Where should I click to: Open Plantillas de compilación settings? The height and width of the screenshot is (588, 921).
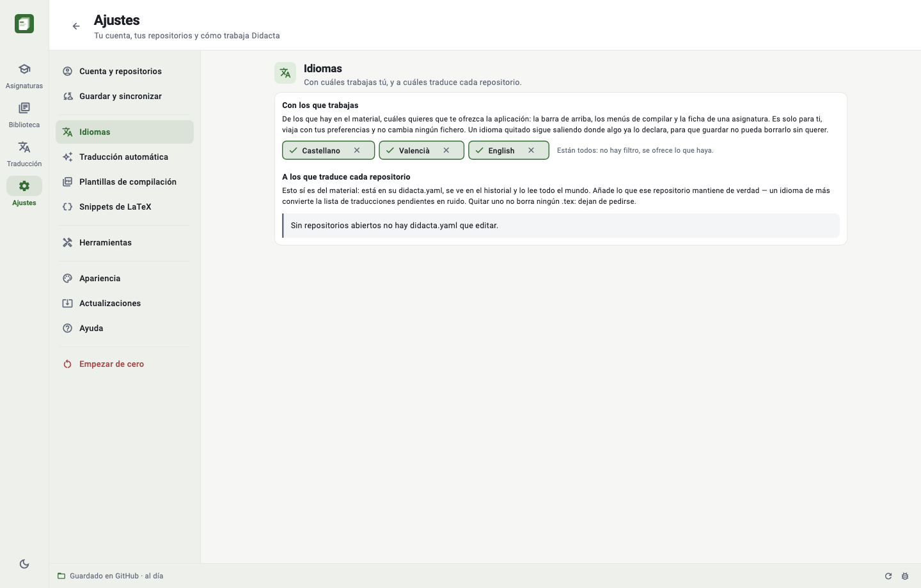[x=125, y=182]
